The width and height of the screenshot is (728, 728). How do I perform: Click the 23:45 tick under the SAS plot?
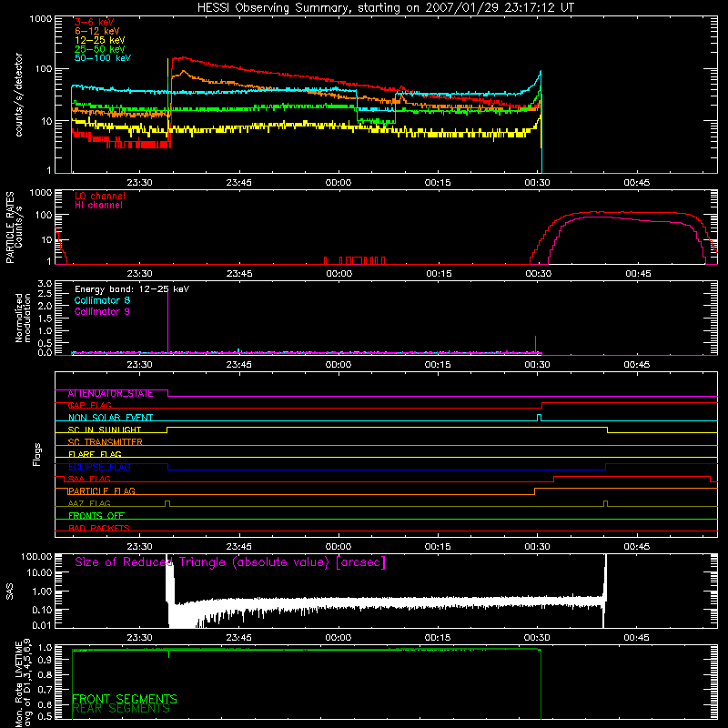[239, 638]
